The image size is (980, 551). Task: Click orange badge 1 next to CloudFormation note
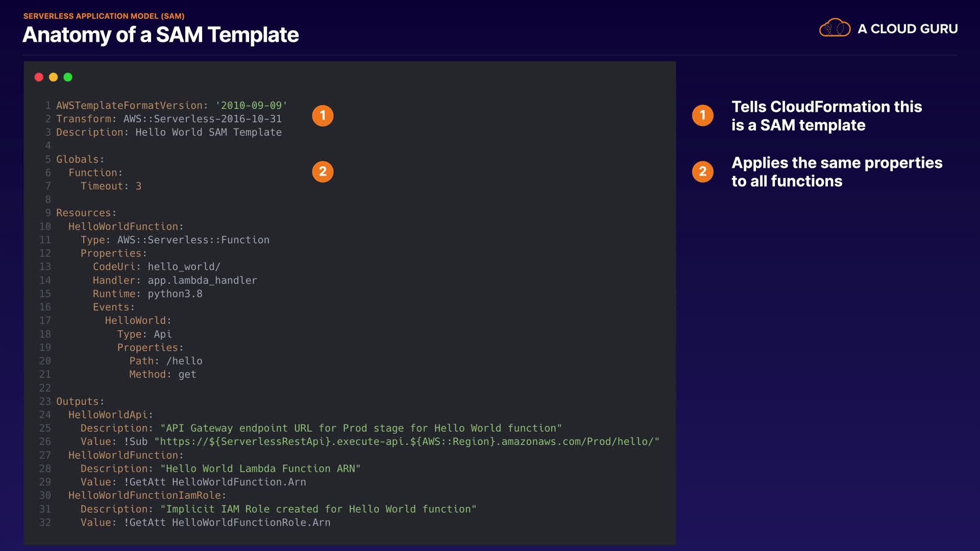(702, 115)
